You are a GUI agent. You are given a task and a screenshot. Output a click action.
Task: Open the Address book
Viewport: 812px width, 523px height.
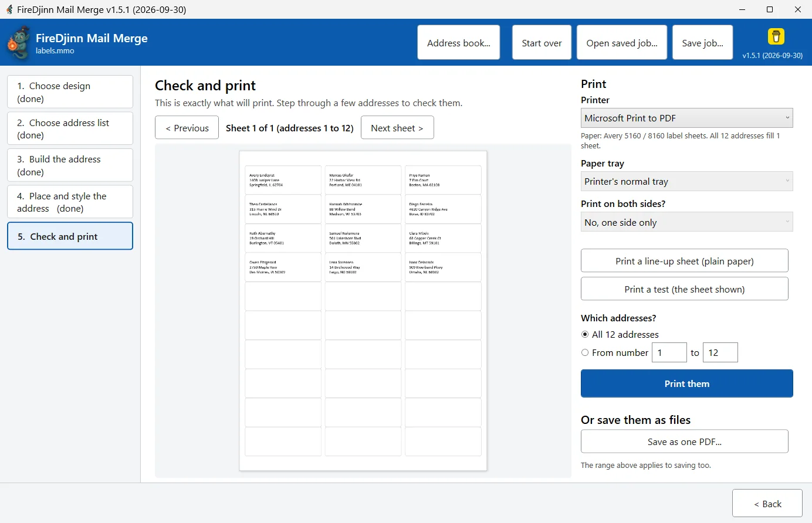point(459,43)
